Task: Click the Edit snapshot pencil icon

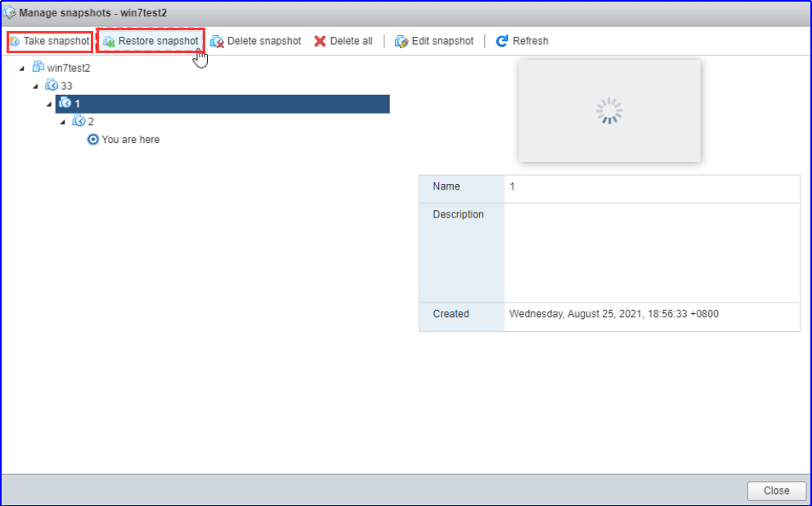Action: (x=402, y=42)
